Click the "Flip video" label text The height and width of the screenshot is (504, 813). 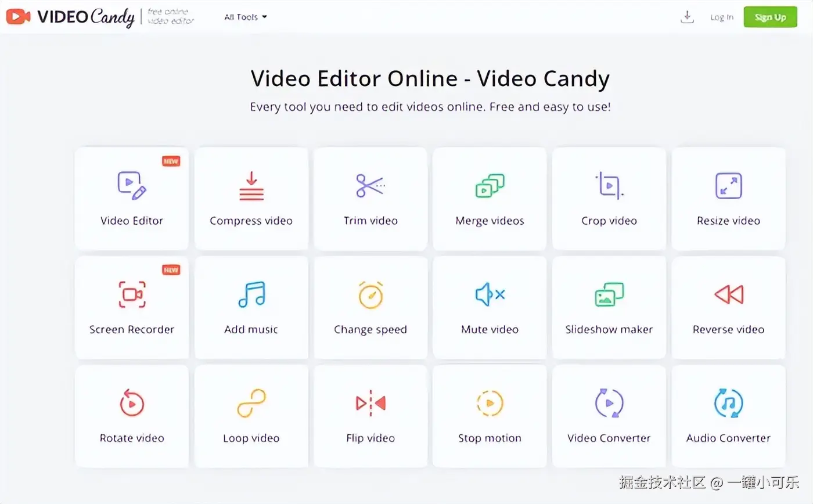coord(370,438)
